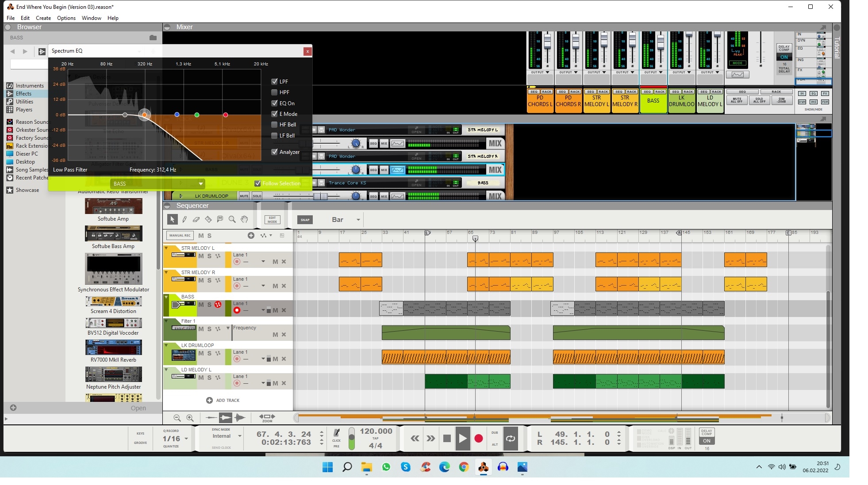The width and height of the screenshot is (868, 485).
Task: Open WhatsApp from the taskbar
Action: click(386, 467)
